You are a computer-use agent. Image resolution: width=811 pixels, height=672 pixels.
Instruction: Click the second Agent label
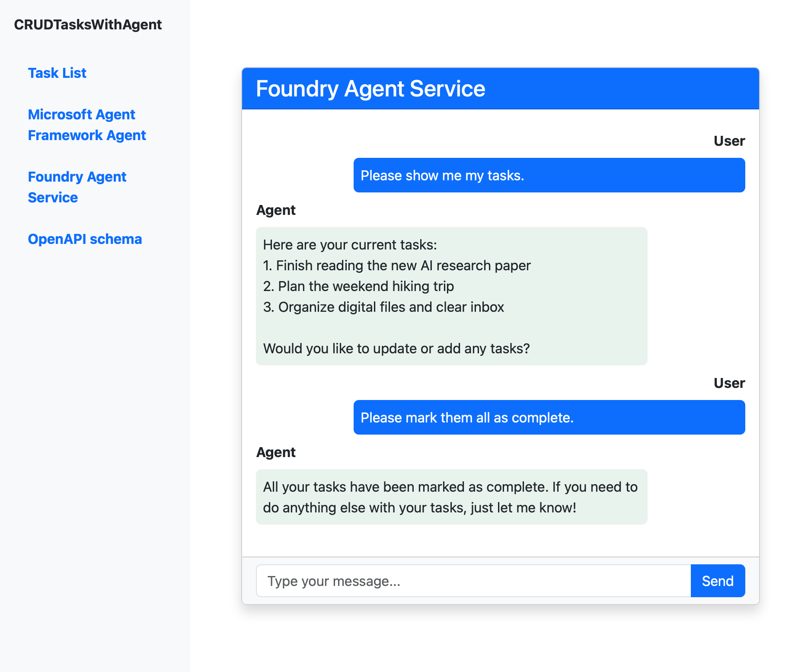point(276,452)
